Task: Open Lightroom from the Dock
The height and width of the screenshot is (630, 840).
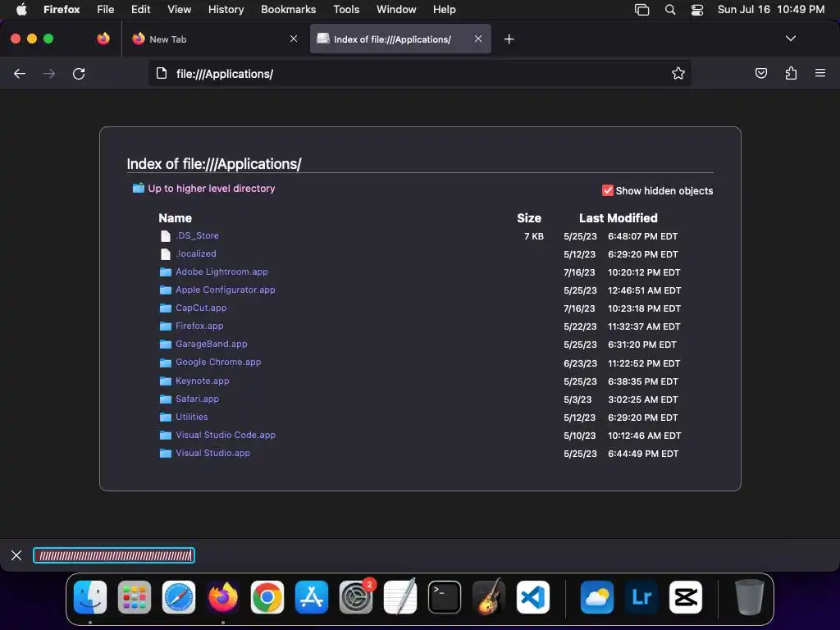Action: 641,597
